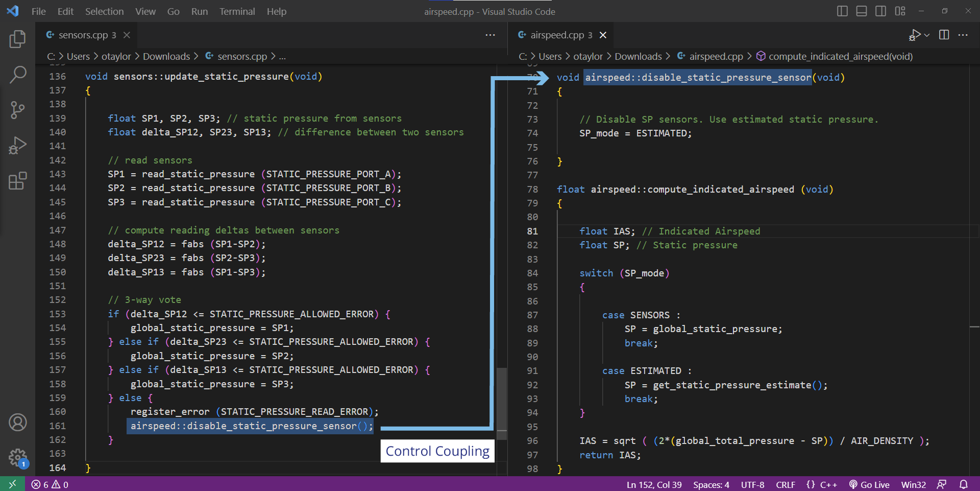The height and width of the screenshot is (491, 980).
Task: Start Go Live server
Action: [x=869, y=484]
